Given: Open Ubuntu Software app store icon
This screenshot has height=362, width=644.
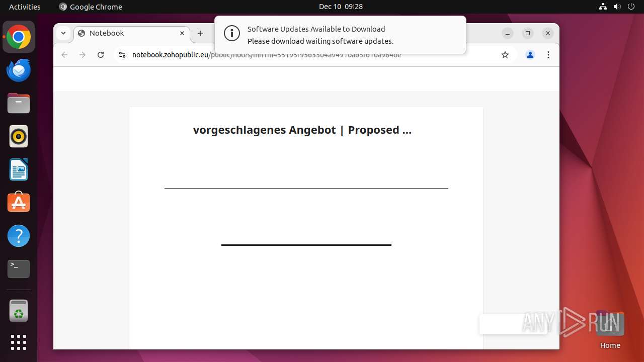Looking at the screenshot, I should click(x=19, y=203).
